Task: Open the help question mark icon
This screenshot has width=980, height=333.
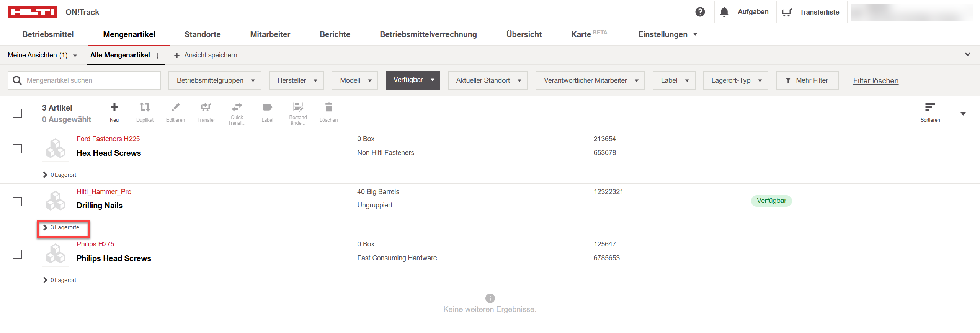Action: [x=700, y=12]
